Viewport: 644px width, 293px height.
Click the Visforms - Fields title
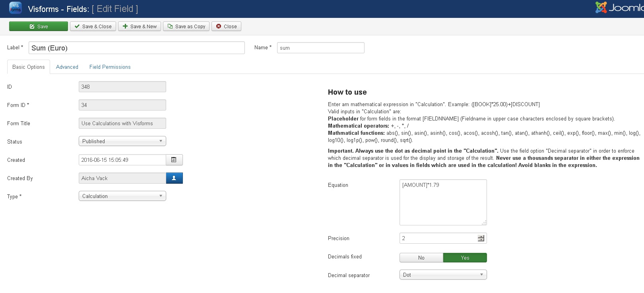58,9
